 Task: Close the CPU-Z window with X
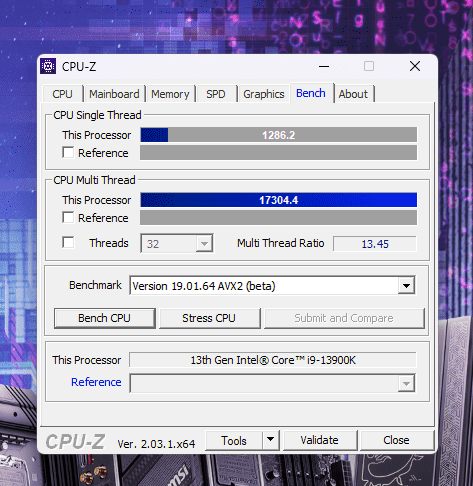tap(415, 66)
